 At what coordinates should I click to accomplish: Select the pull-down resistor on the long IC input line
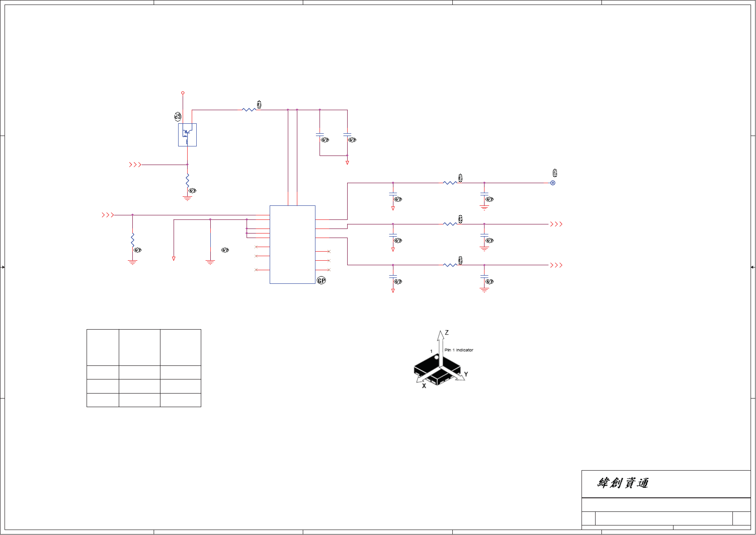132,240
